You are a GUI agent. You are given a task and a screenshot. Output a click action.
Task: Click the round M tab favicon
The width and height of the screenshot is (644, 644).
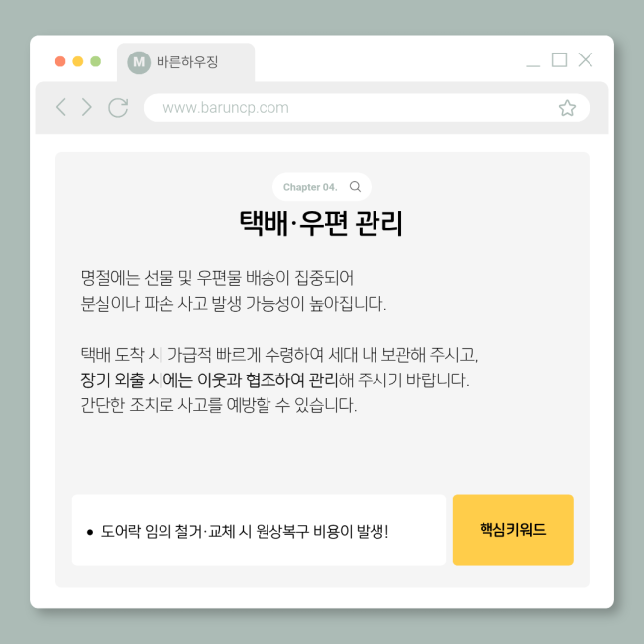(139, 62)
